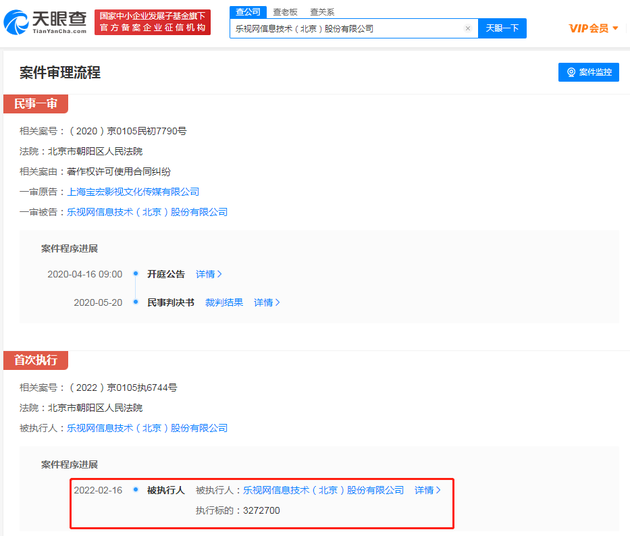Switch to the 查关系 tab
Screen dimensions: 630x536
[x=322, y=12]
